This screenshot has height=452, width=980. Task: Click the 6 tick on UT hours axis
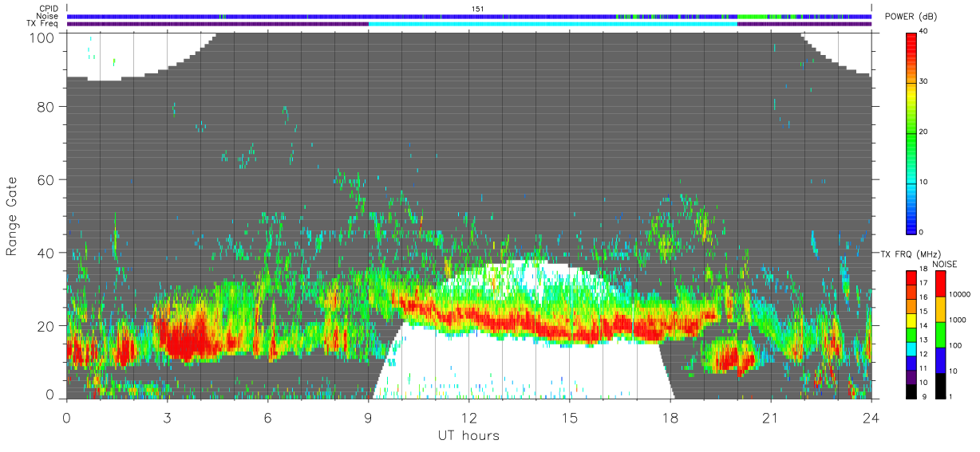pyautogui.click(x=268, y=417)
